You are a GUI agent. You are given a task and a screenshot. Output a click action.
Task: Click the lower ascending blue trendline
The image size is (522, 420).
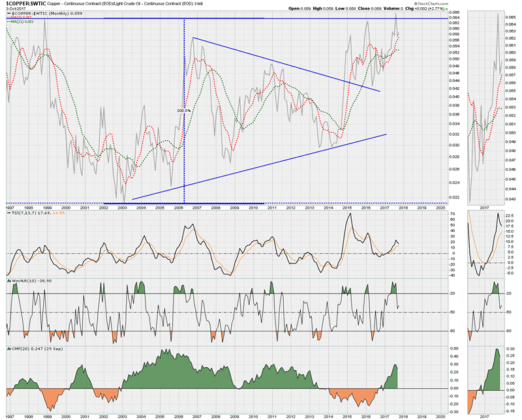(x=261, y=166)
